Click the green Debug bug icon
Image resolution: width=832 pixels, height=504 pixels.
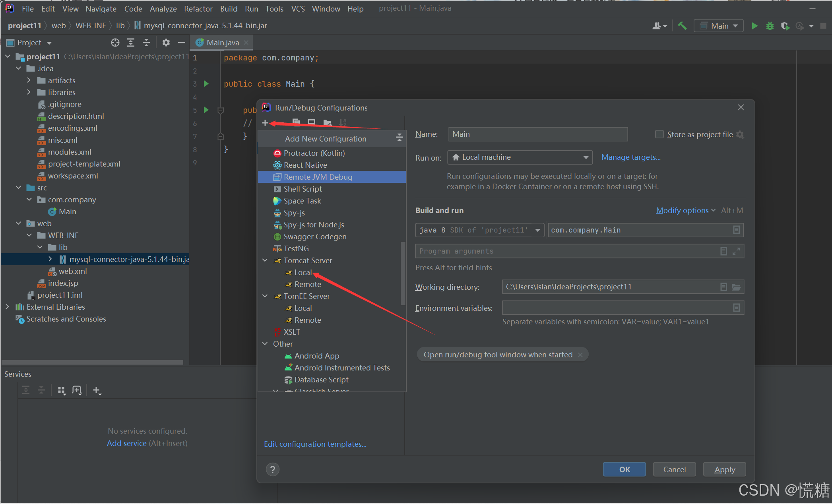pyautogui.click(x=770, y=26)
